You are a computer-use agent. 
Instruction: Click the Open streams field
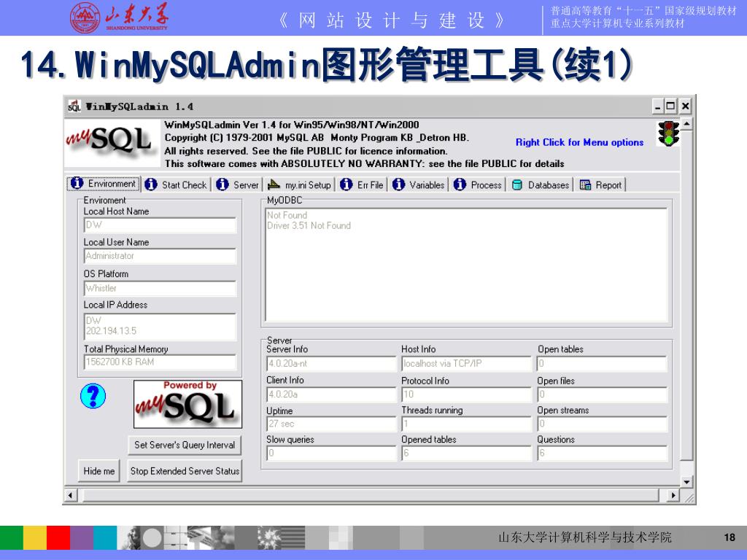pyautogui.click(x=603, y=424)
